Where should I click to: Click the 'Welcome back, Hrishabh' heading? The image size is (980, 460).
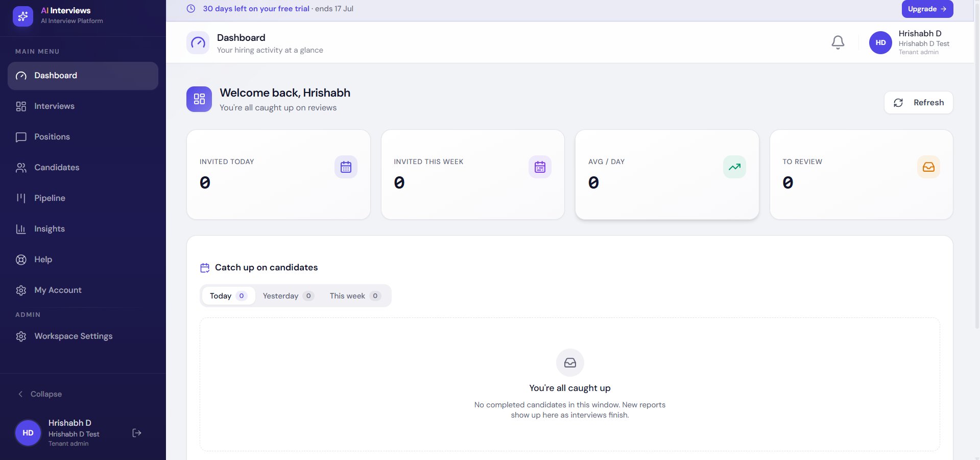pos(285,93)
